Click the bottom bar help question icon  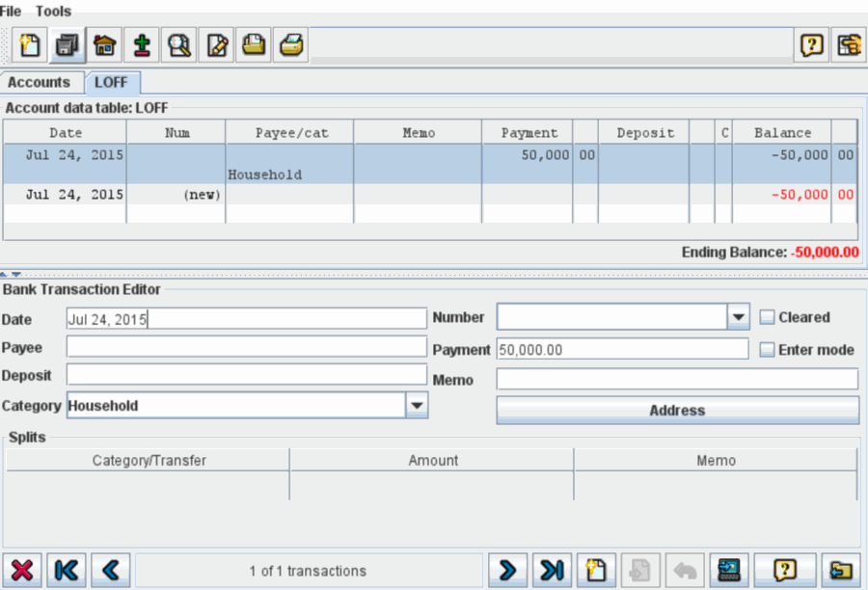pyautogui.click(x=785, y=570)
